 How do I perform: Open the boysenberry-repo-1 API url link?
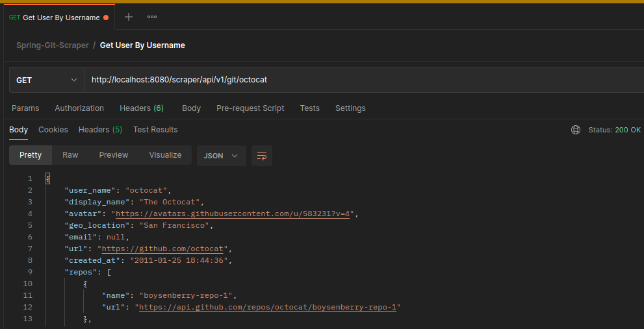tap(268, 307)
